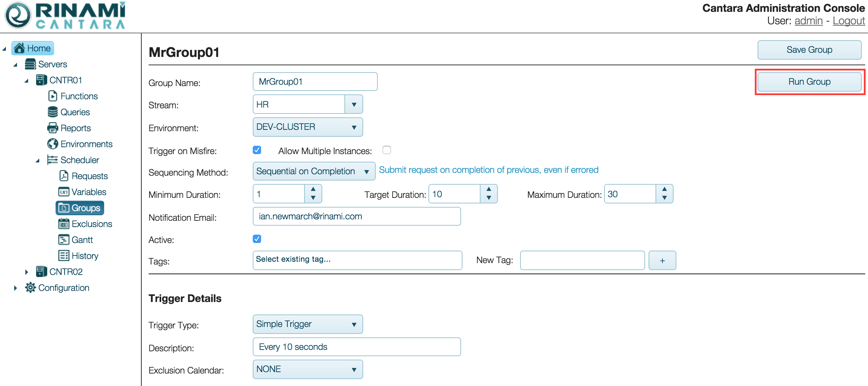Select Variables in Scheduler tree
The image size is (868, 386).
coord(89,192)
